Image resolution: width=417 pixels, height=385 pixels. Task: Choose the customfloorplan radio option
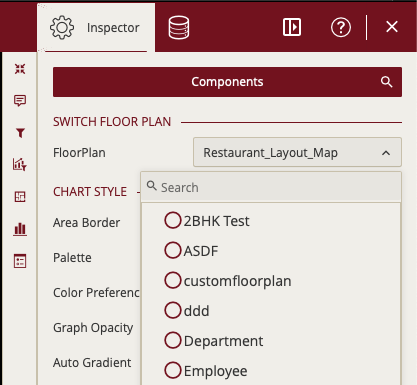tap(228, 281)
